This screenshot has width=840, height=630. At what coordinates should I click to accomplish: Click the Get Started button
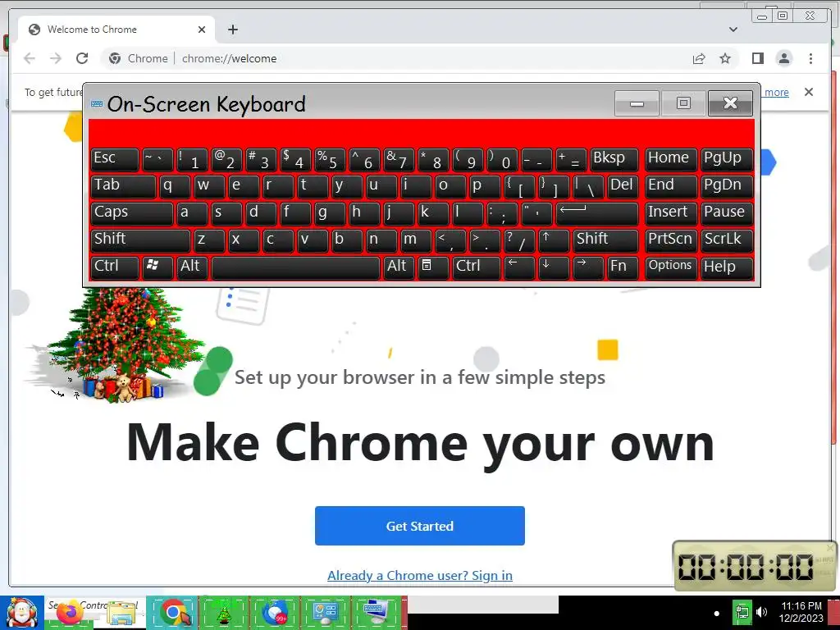419,526
